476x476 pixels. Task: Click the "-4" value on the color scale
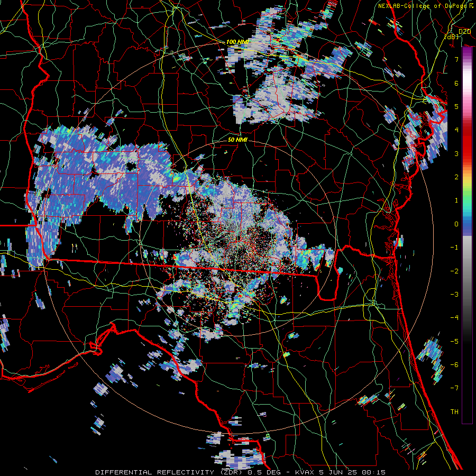coord(454,317)
